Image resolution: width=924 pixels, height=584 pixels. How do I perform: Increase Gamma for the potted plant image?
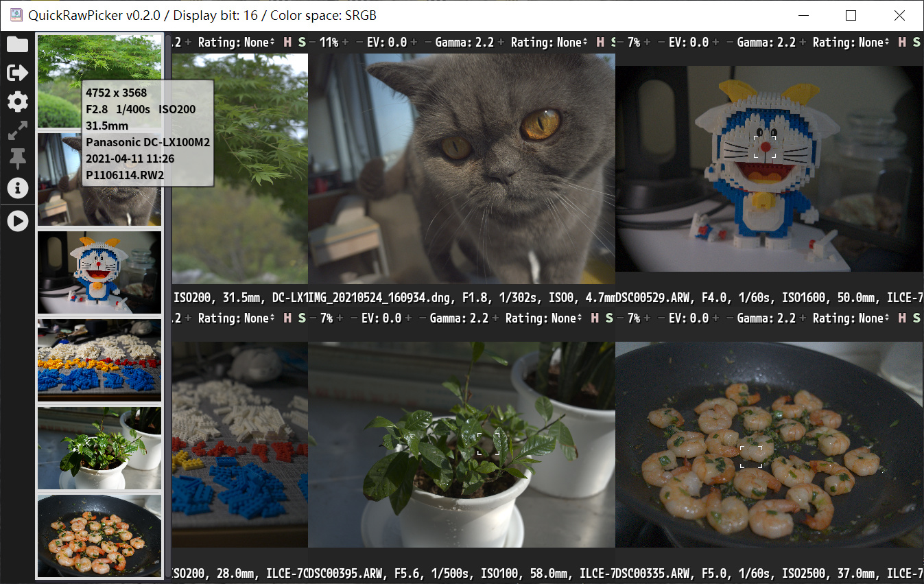coord(497,318)
